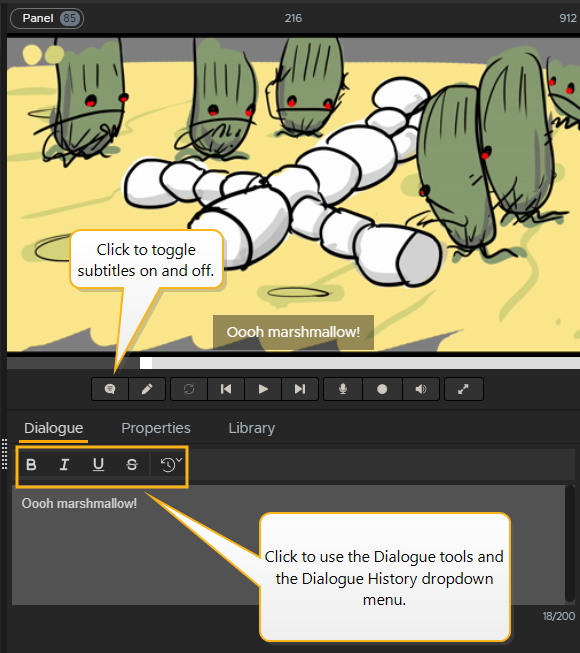Apply underline formatting to dialogue
The width and height of the screenshot is (580, 653).
(x=98, y=464)
